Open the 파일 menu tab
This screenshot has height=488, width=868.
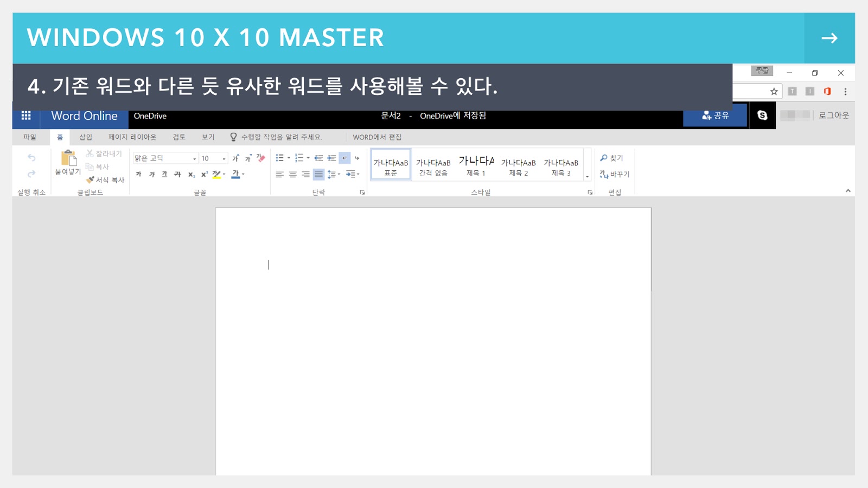29,137
